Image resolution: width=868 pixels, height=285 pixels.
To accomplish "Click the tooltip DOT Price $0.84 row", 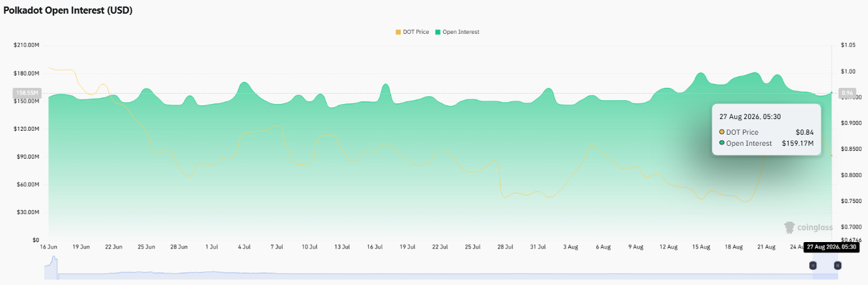I will [766, 132].
